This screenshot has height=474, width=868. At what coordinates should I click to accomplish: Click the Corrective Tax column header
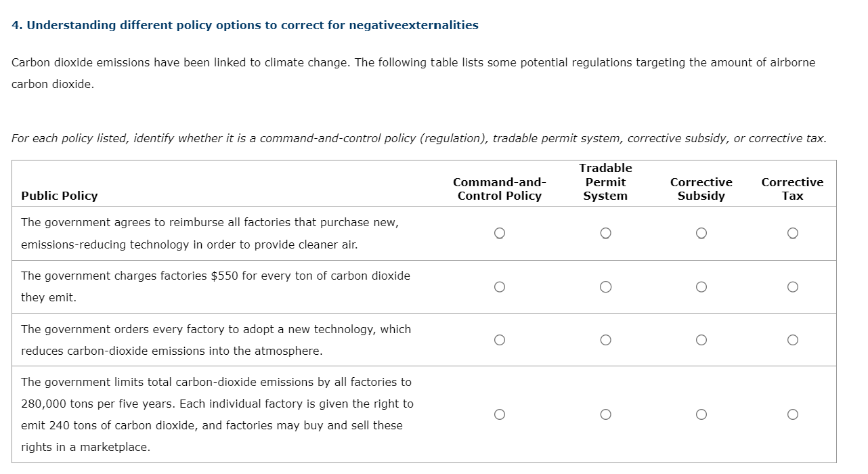(x=793, y=189)
